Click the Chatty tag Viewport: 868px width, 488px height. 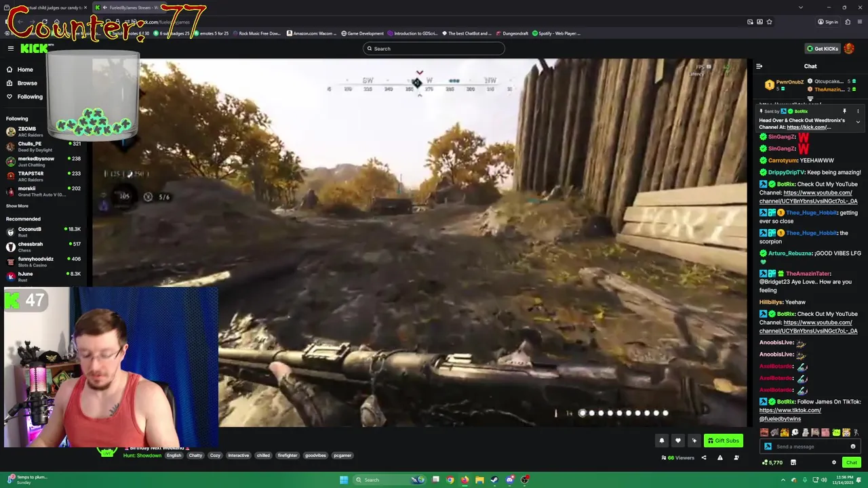(195, 455)
